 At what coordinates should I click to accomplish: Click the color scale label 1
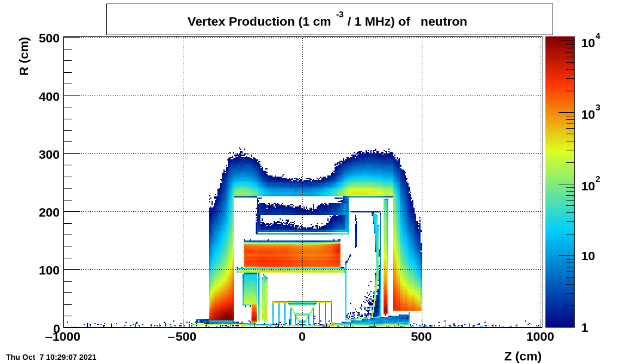[585, 328]
